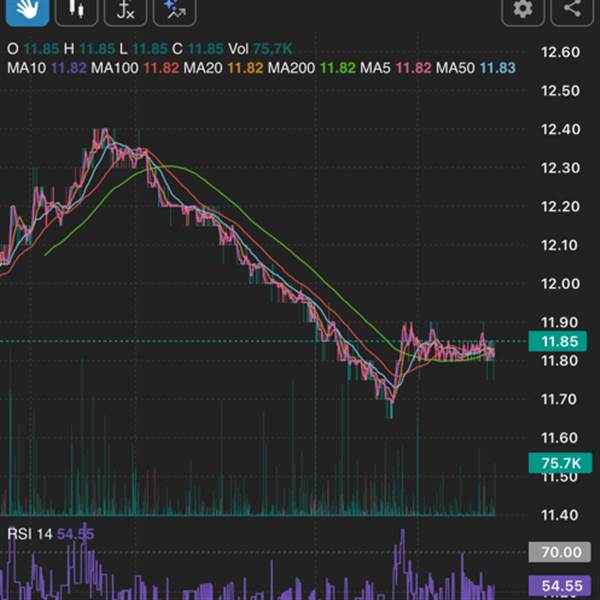Select the MA10 11.82 indicator label
The width and height of the screenshot is (600, 600).
coord(47,68)
